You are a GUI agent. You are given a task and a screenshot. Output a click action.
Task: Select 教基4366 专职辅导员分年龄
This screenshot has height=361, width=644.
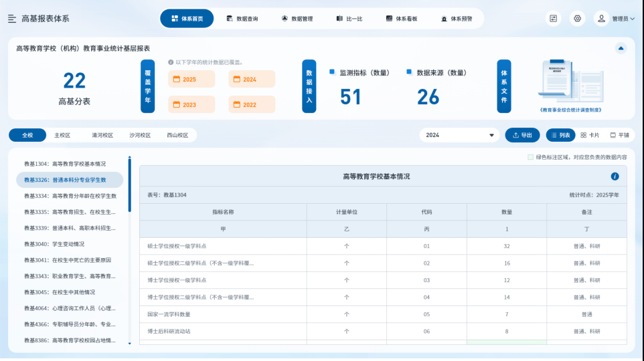pyautogui.click(x=70, y=324)
